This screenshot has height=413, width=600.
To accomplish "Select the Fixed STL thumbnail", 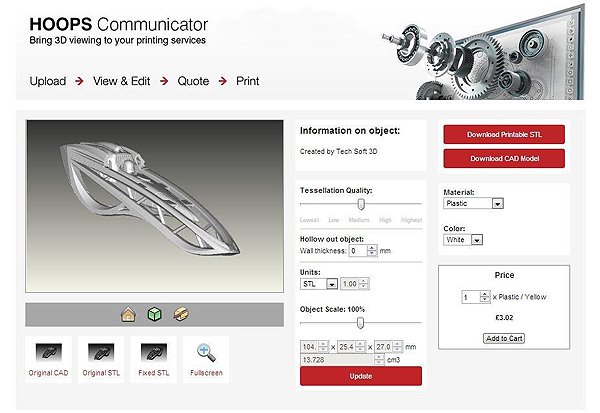I will [154, 352].
